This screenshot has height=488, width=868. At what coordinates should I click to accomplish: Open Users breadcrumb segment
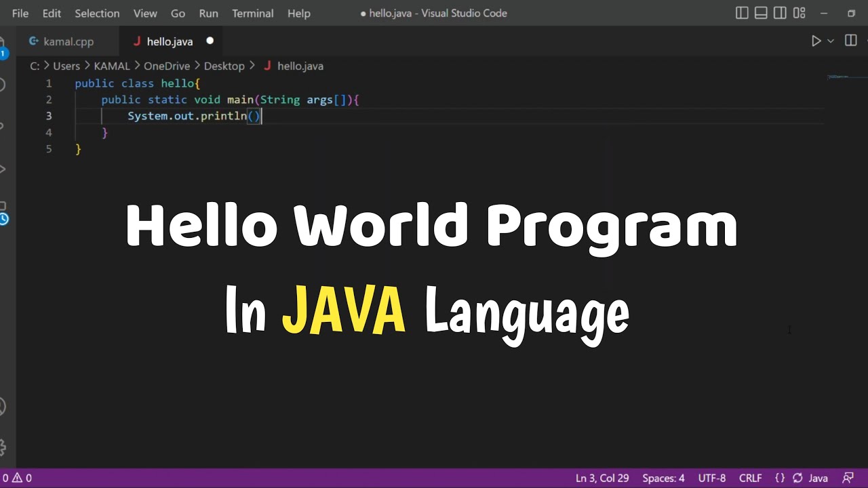[66, 66]
